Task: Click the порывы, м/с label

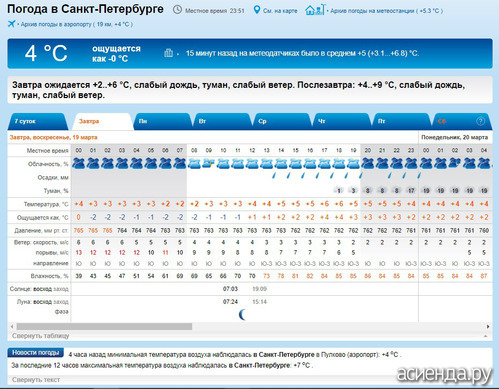Action: tap(52, 253)
